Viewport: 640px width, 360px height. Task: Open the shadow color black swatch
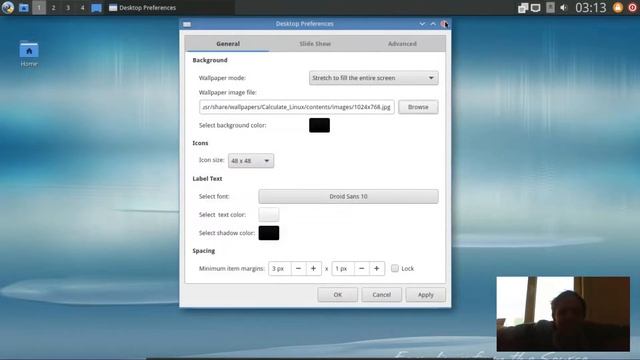(x=269, y=233)
